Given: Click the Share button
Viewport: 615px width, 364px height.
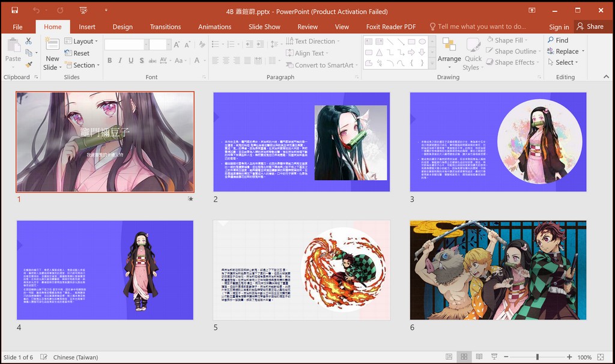Looking at the screenshot, I should point(590,26).
